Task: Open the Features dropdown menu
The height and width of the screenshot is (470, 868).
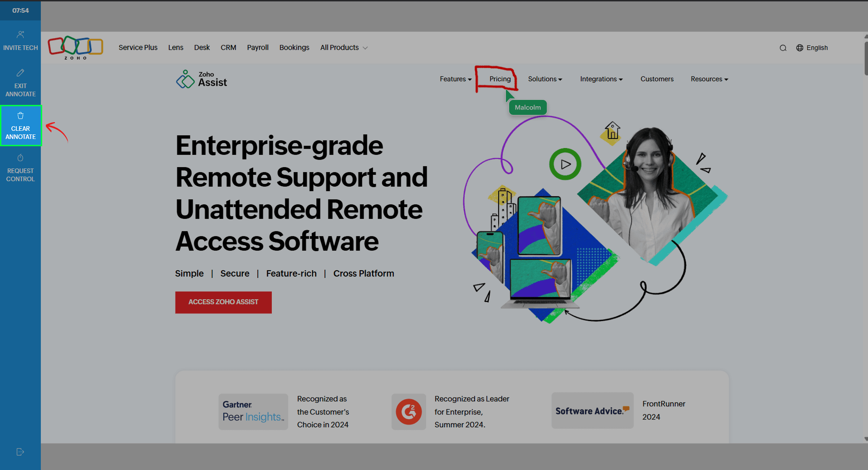Action: click(x=455, y=79)
